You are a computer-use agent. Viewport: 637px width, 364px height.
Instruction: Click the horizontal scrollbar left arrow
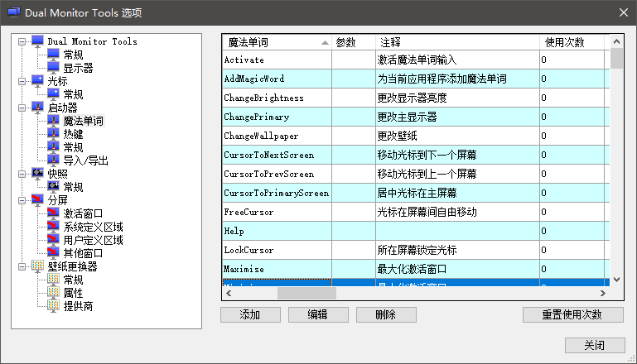(229, 293)
